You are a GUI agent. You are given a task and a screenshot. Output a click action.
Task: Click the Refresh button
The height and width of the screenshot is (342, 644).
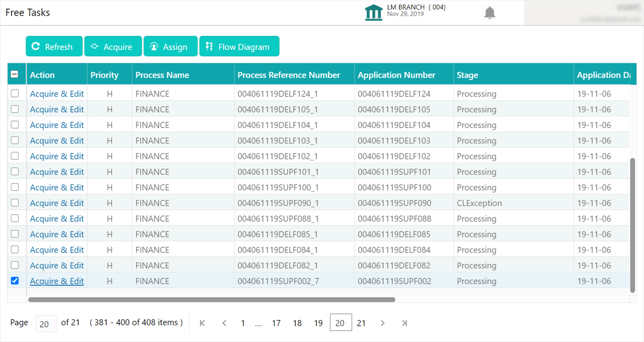[54, 46]
